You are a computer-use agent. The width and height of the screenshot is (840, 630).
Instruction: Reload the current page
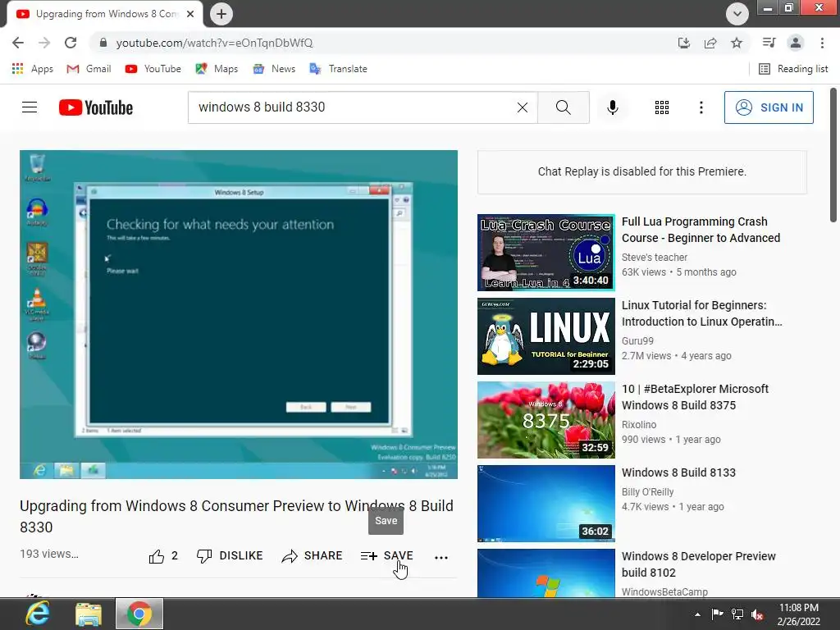tap(71, 43)
